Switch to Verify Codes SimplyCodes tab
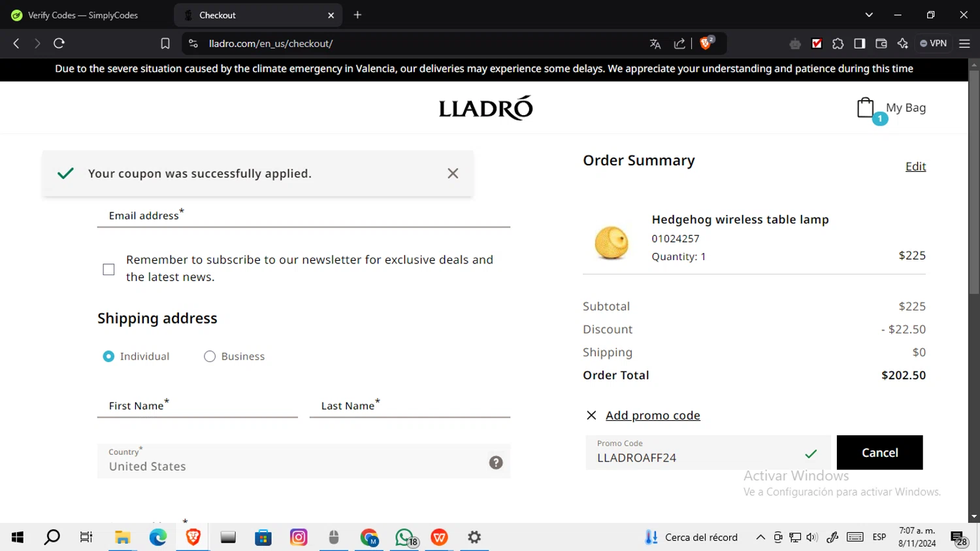Viewport: 980px width, 551px height. tap(84, 15)
